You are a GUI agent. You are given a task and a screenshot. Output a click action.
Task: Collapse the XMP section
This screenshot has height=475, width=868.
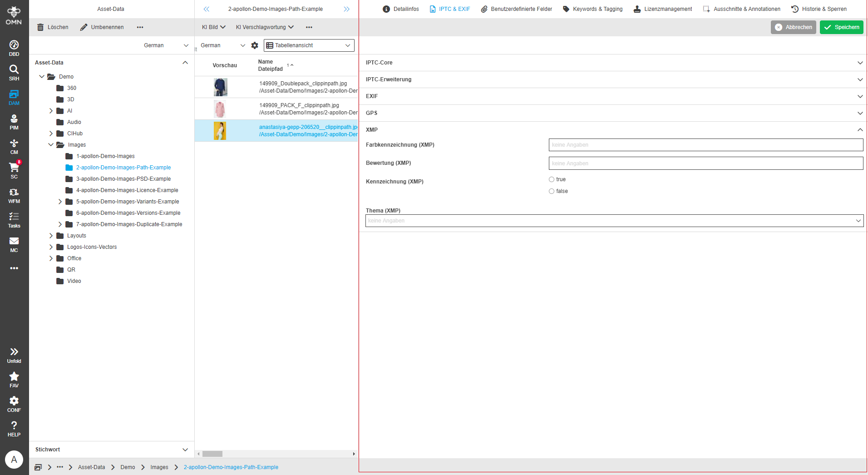click(x=613, y=130)
